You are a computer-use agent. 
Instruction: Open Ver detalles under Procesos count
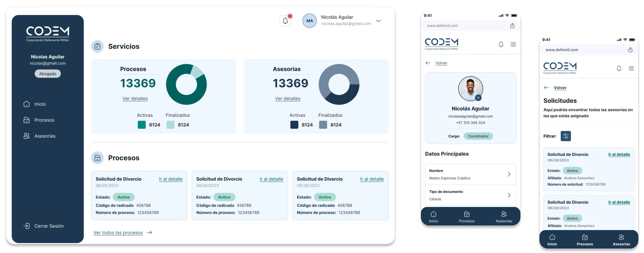[x=135, y=98]
